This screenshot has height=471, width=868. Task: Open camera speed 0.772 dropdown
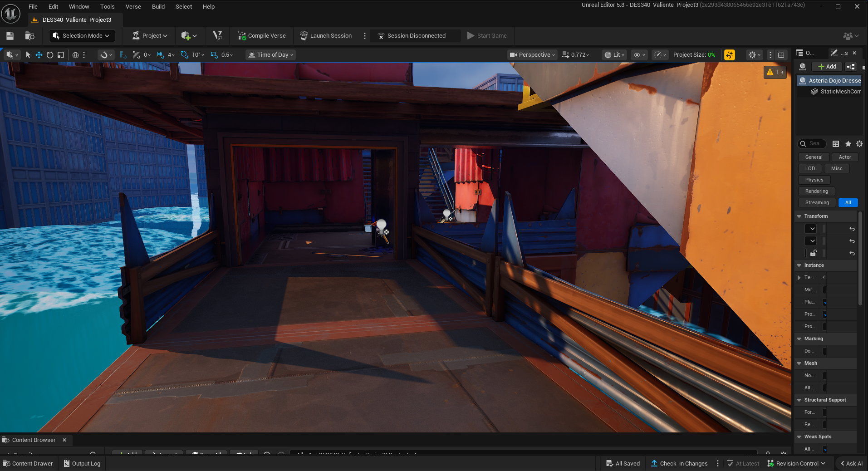576,55
